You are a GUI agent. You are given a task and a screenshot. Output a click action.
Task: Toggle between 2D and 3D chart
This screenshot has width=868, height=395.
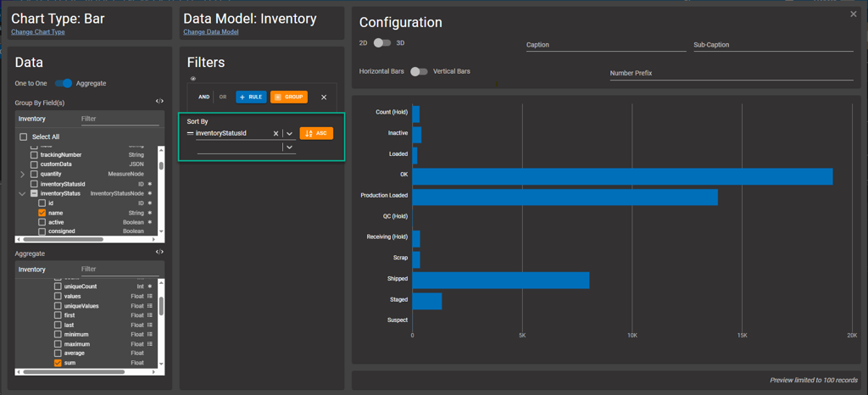click(x=382, y=42)
